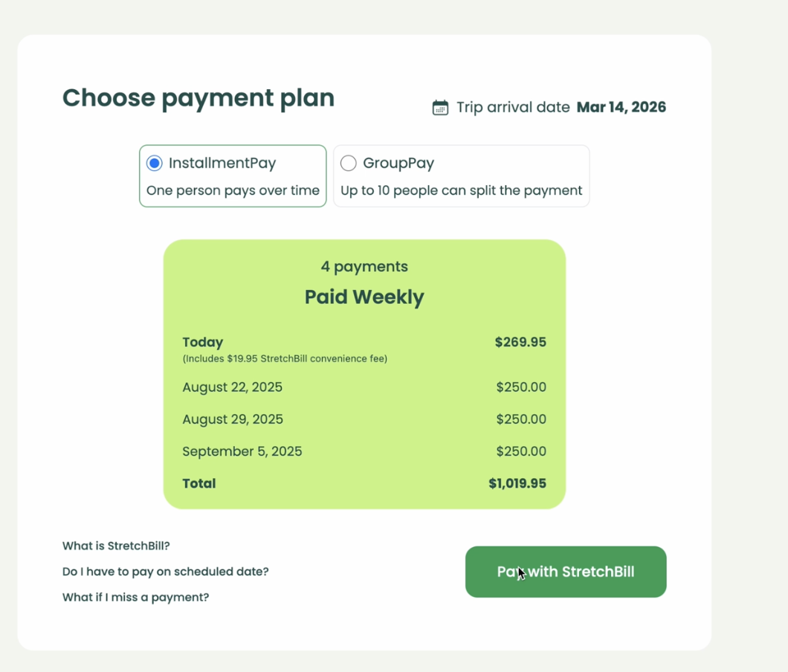Screen dimensions: 788x672
Task: Click the calendar icon near trip arrival date
Action: (440, 108)
